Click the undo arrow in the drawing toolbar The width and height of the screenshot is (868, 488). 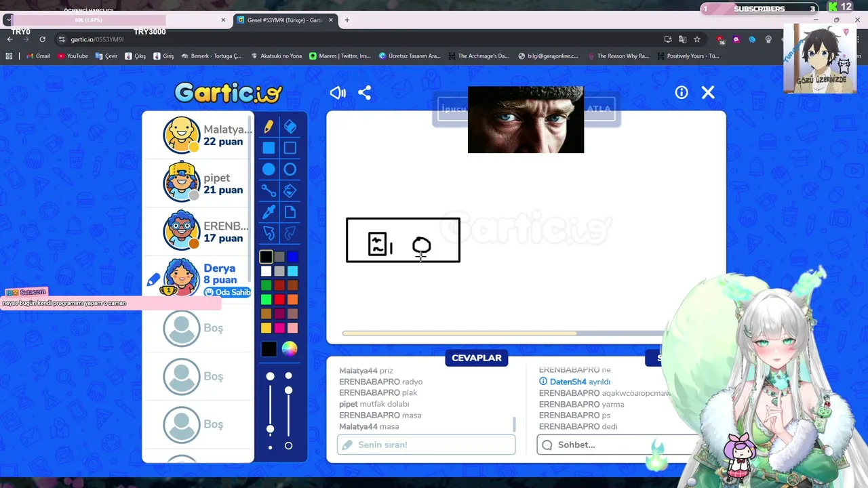point(269,233)
